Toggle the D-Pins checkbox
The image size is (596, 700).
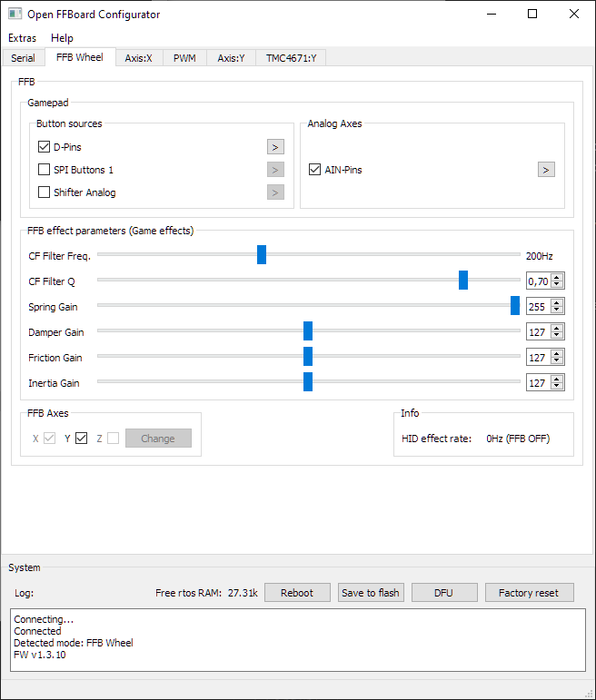coord(44,146)
